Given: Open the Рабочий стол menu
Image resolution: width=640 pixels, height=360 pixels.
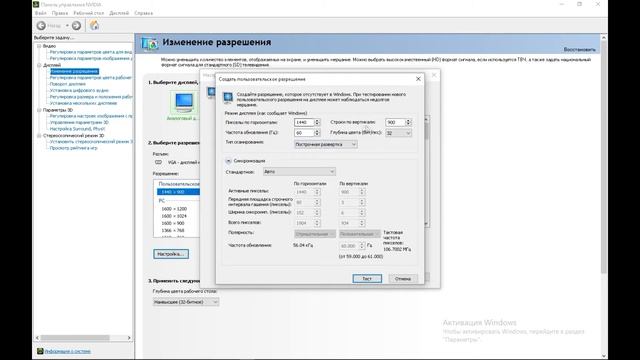Looking at the screenshot, I should click(x=89, y=13).
